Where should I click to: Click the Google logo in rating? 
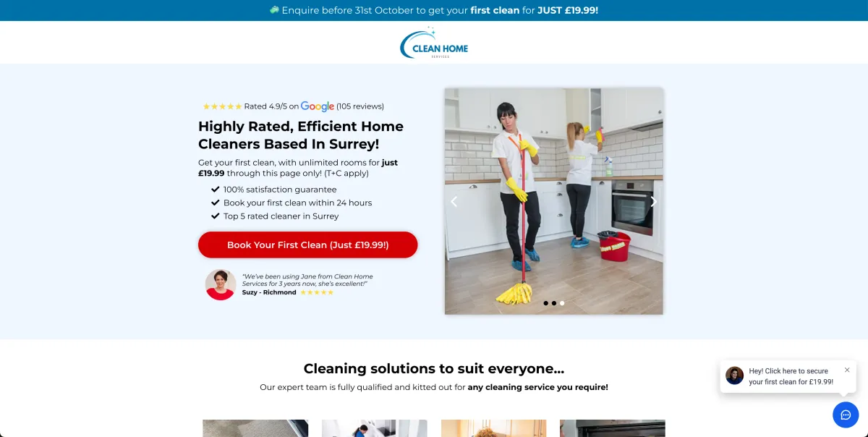[x=318, y=106]
